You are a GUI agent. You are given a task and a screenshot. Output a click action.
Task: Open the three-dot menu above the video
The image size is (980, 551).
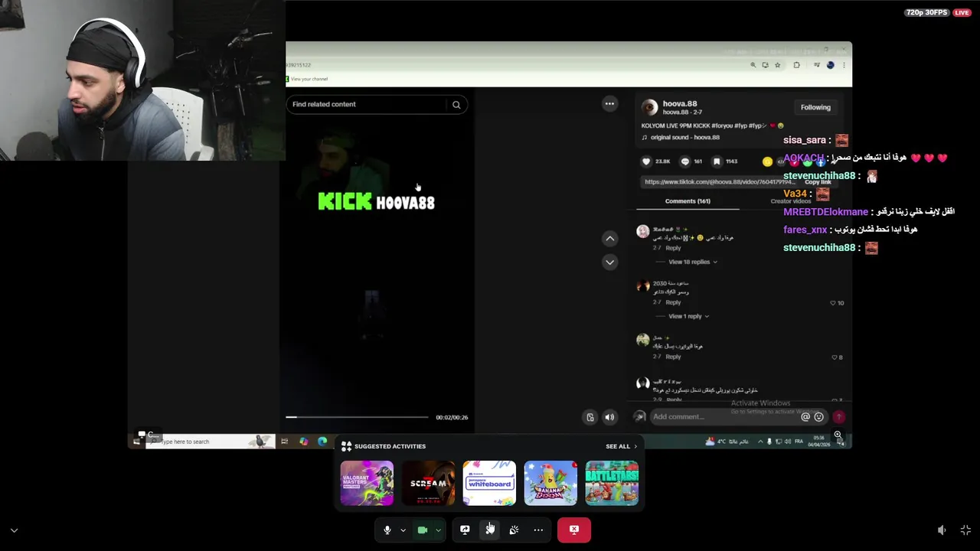pyautogui.click(x=609, y=103)
